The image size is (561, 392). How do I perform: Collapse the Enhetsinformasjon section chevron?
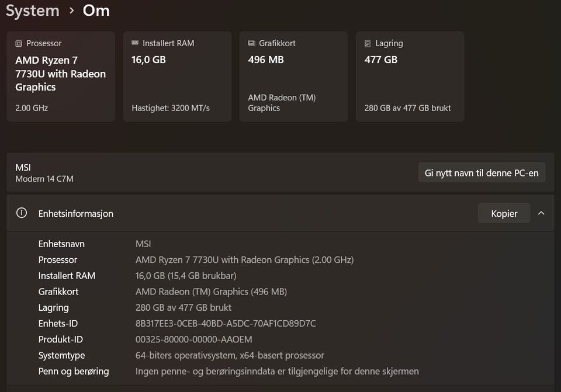pyautogui.click(x=541, y=213)
